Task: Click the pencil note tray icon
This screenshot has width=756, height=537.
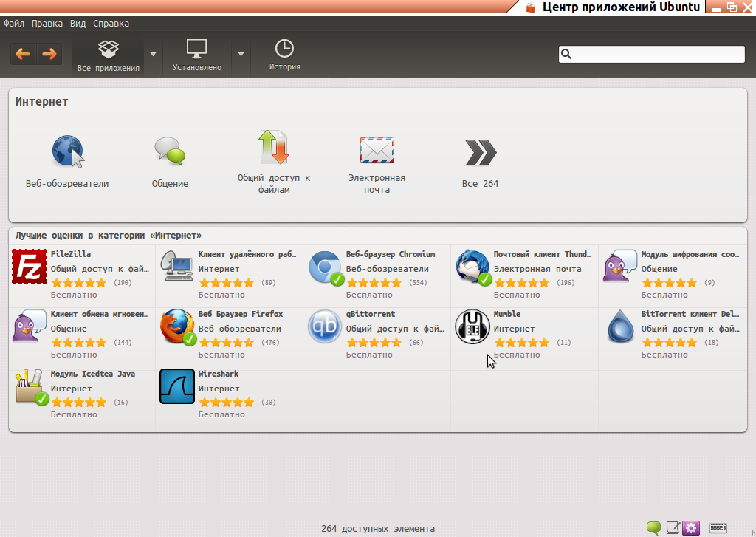Action: click(673, 528)
